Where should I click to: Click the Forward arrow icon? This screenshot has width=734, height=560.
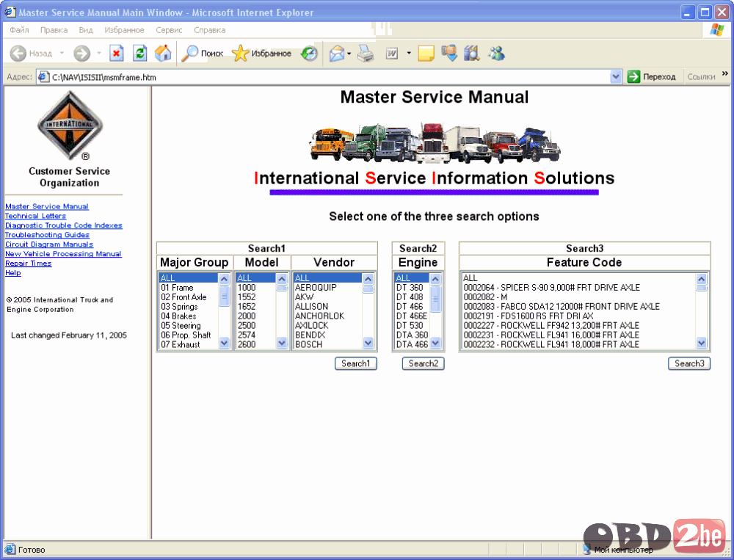click(x=82, y=54)
